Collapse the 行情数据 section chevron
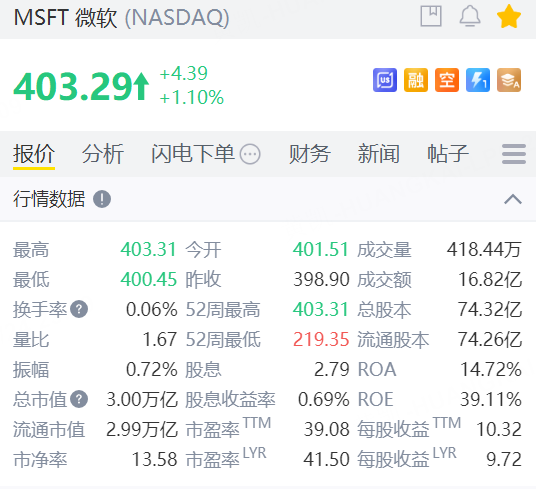 pyautogui.click(x=513, y=199)
